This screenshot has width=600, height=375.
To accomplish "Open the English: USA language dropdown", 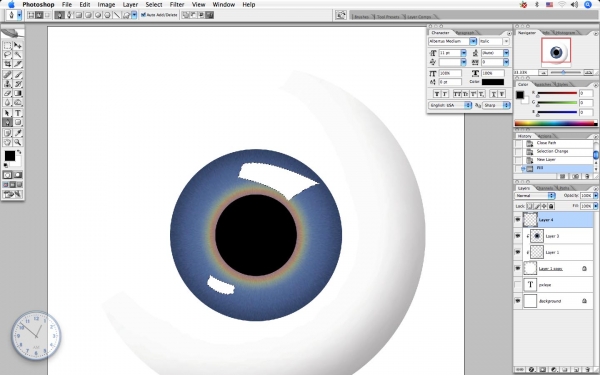I will point(450,105).
